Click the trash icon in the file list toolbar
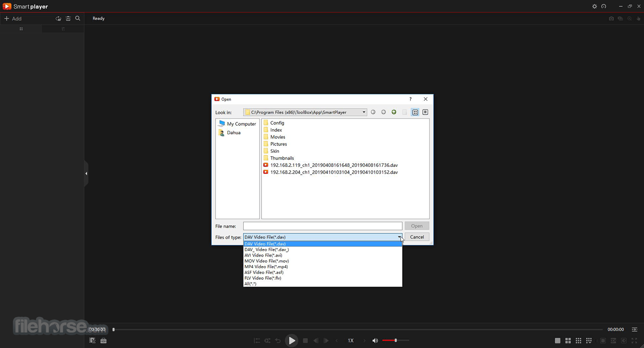Viewport: 644px width, 348px height. click(68, 18)
